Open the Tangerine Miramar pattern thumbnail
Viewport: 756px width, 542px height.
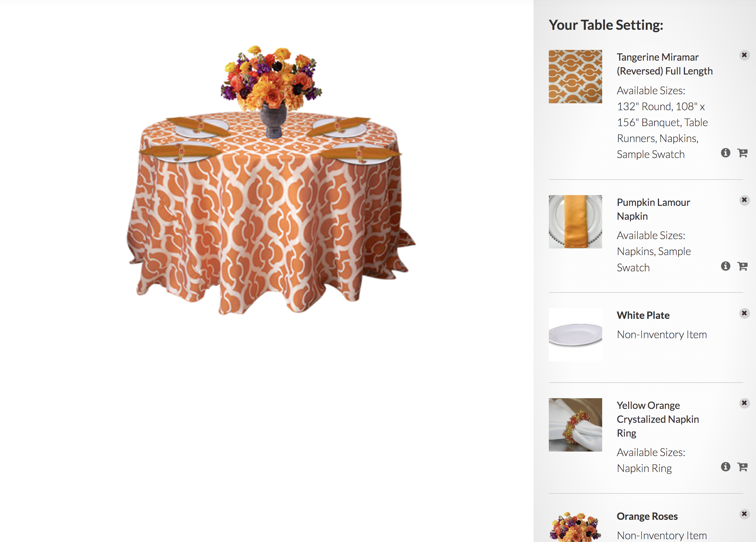pos(575,77)
